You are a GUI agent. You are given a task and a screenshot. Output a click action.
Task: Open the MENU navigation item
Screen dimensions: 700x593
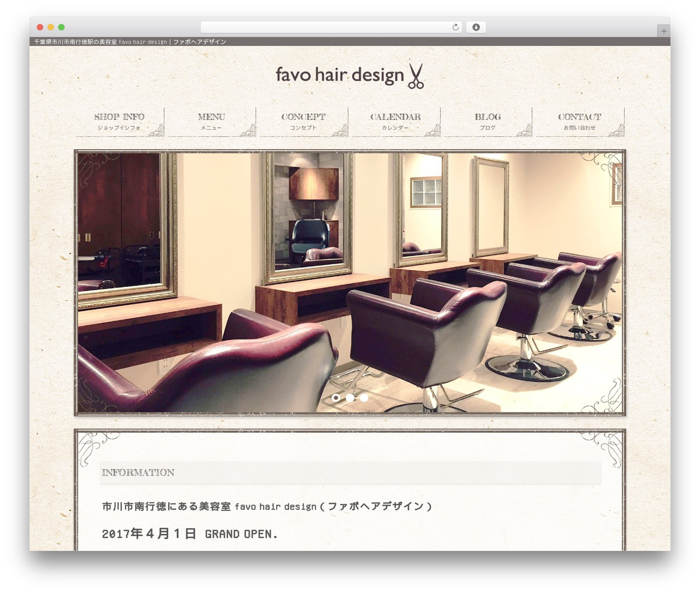[x=211, y=121]
